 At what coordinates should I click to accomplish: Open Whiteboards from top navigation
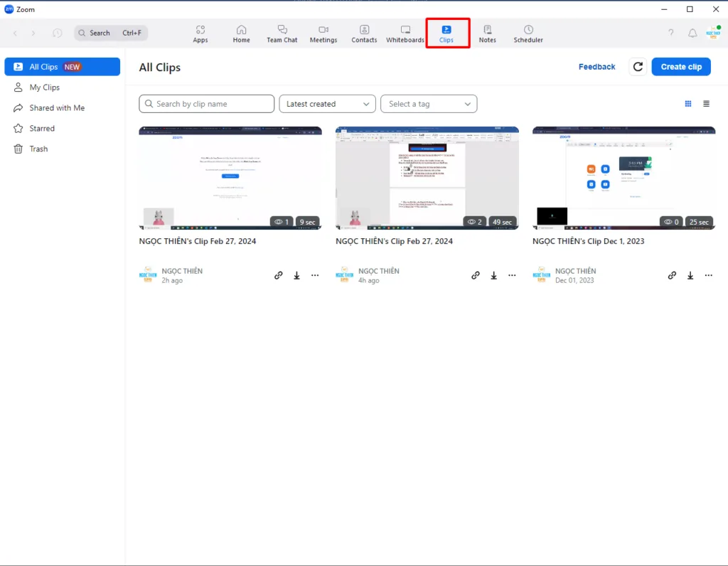click(x=405, y=33)
